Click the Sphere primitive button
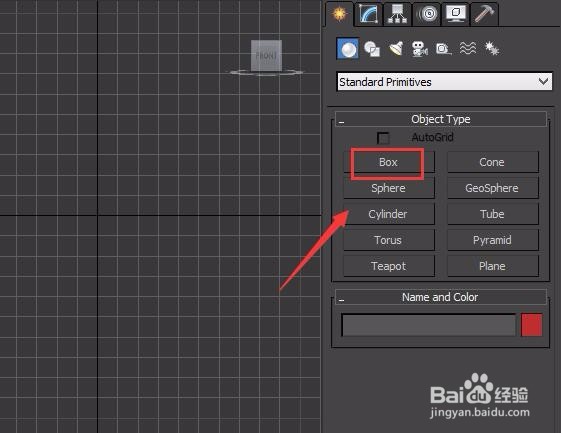 coord(389,188)
